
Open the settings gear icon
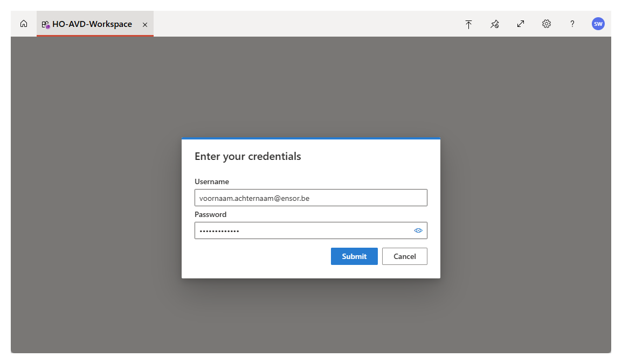[x=546, y=24]
